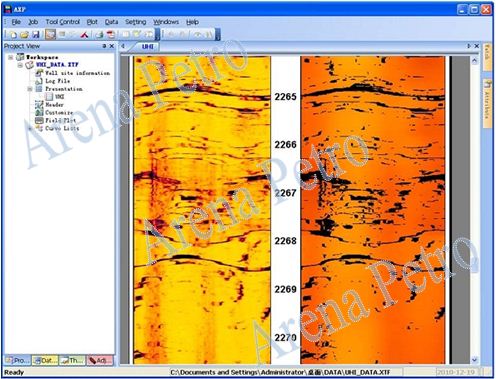The height and width of the screenshot is (379, 496).
Task: Switch to the Dat... bottom panel tab
Action: 45,360
